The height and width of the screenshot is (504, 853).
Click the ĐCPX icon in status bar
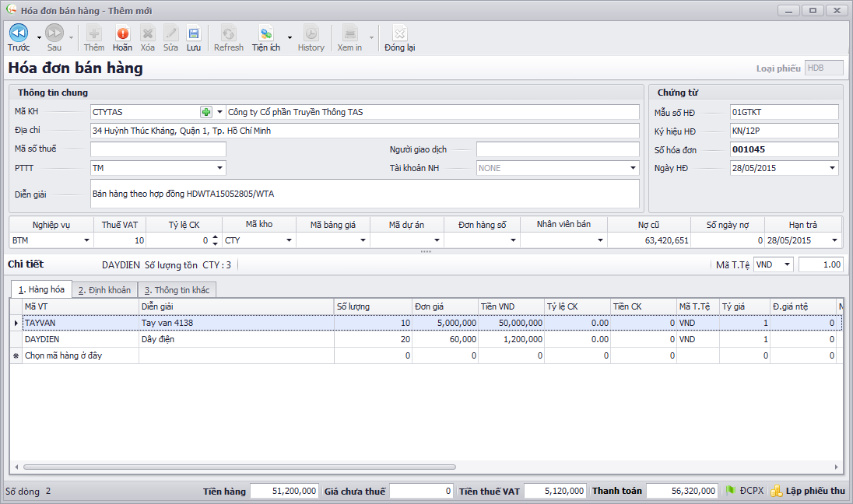pos(732,491)
